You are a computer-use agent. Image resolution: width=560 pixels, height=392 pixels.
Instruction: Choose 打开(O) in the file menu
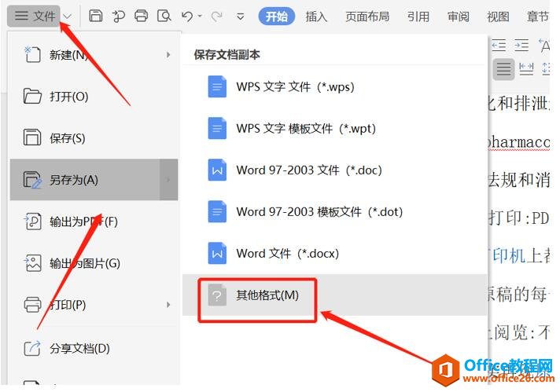point(94,97)
